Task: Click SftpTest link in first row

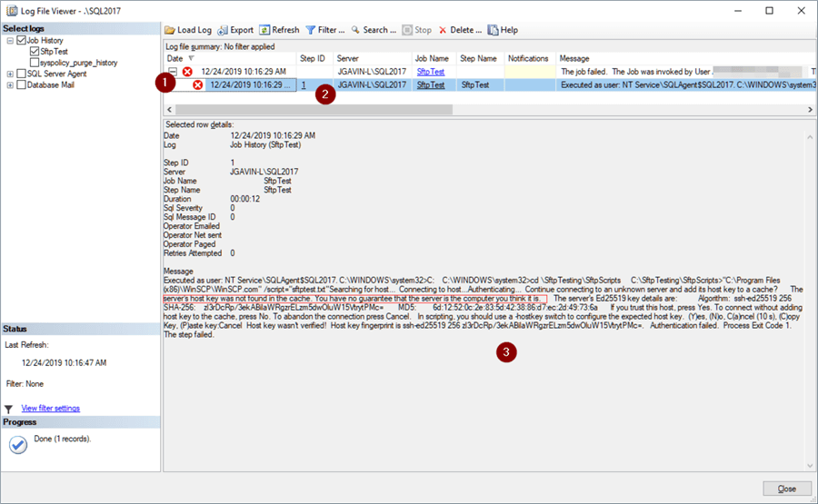Action: coord(431,72)
